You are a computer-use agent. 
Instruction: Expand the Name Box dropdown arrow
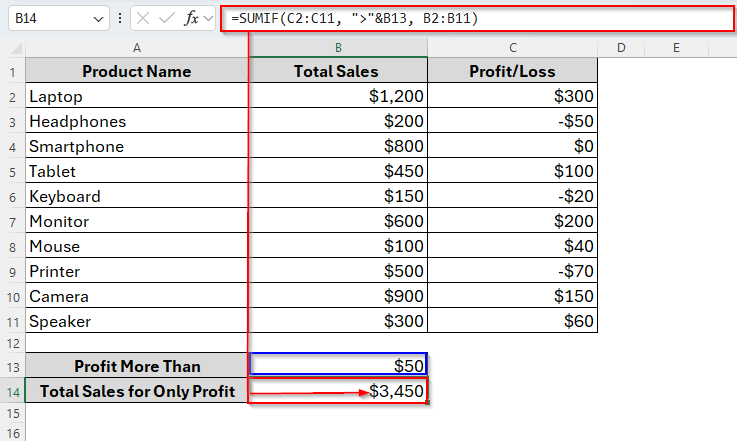coord(97,19)
